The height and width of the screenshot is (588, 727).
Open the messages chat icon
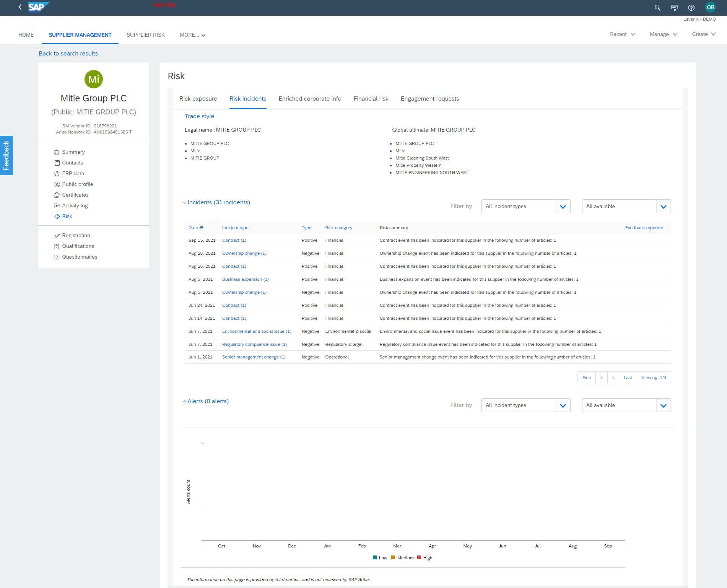pyautogui.click(x=674, y=8)
